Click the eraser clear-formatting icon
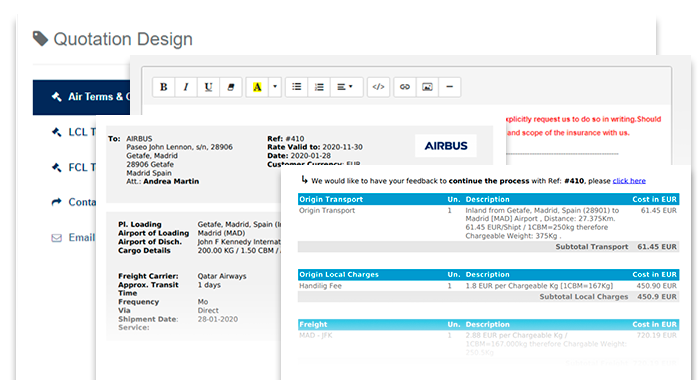Image resolution: width=700 pixels, height=380 pixels. tap(230, 87)
